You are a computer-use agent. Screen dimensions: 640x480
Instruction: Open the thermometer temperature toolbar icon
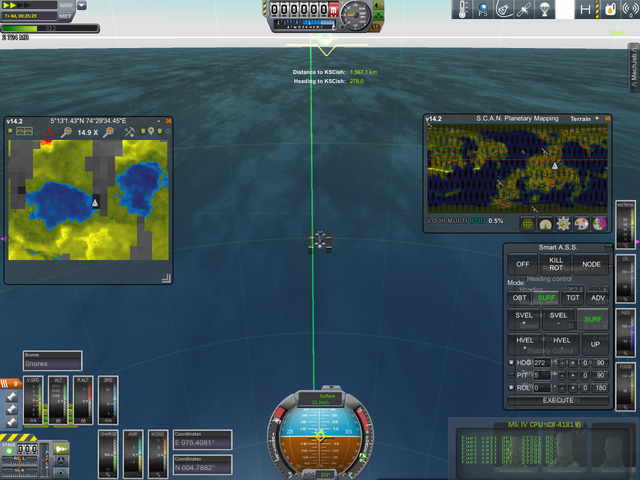click(x=462, y=9)
